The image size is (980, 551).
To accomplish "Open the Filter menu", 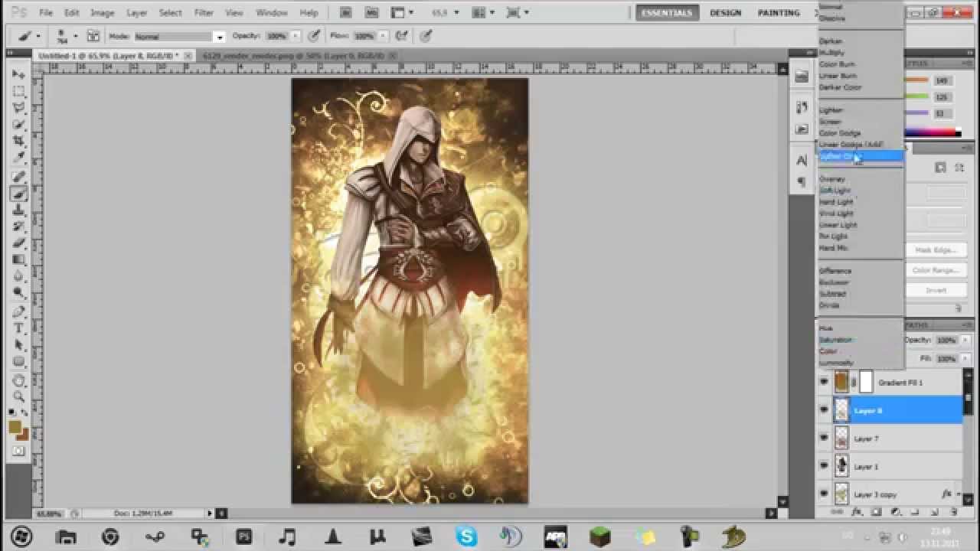I will click(204, 13).
